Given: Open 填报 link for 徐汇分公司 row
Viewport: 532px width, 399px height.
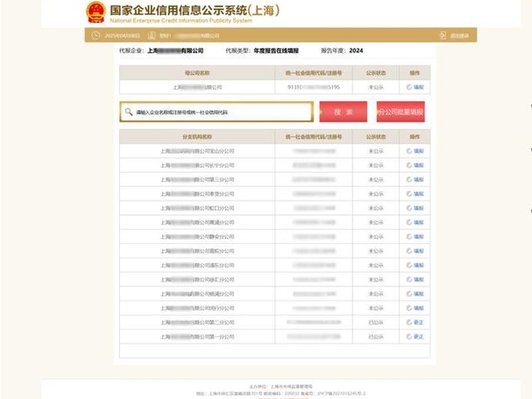Looking at the screenshot, I should 419,279.
